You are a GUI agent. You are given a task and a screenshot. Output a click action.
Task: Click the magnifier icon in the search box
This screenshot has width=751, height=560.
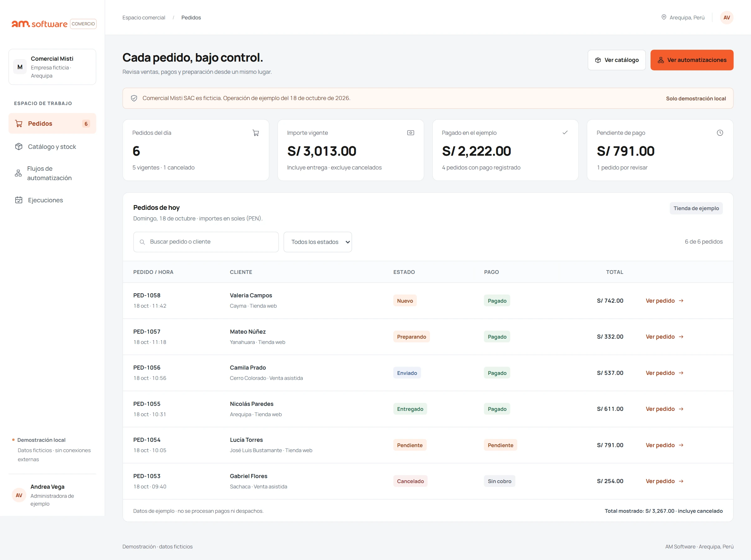click(142, 242)
